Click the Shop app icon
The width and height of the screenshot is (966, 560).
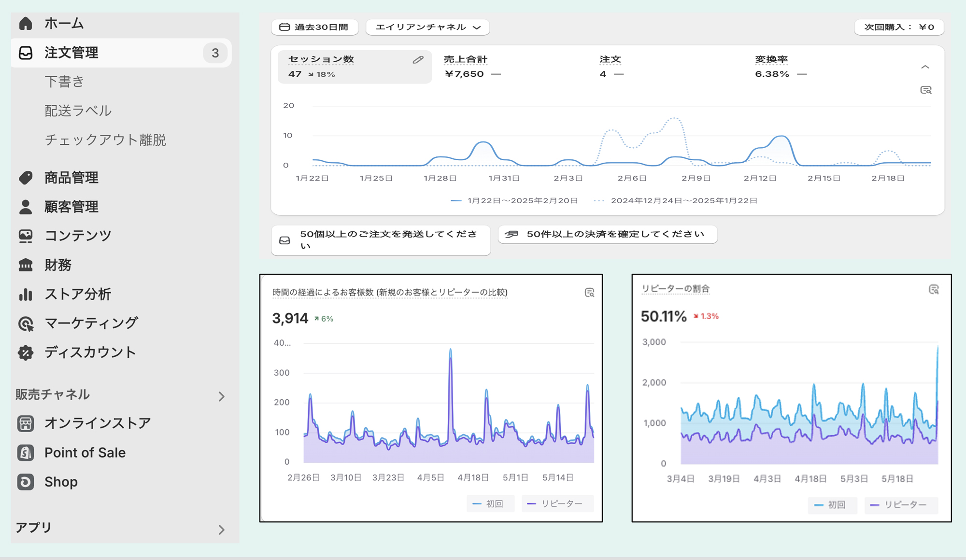[x=26, y=482]
